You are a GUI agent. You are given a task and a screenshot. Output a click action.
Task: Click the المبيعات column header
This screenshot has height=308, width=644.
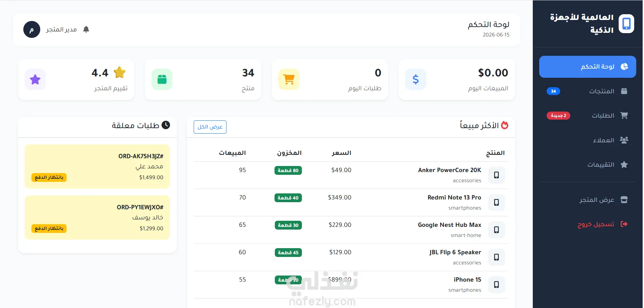click(x=232, y=153)
